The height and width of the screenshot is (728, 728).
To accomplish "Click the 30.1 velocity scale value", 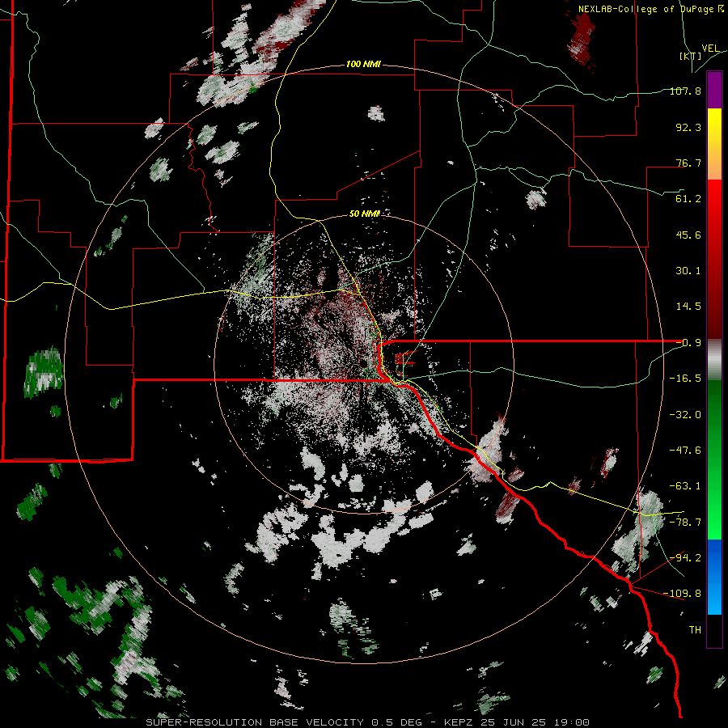I will (688, 271).
